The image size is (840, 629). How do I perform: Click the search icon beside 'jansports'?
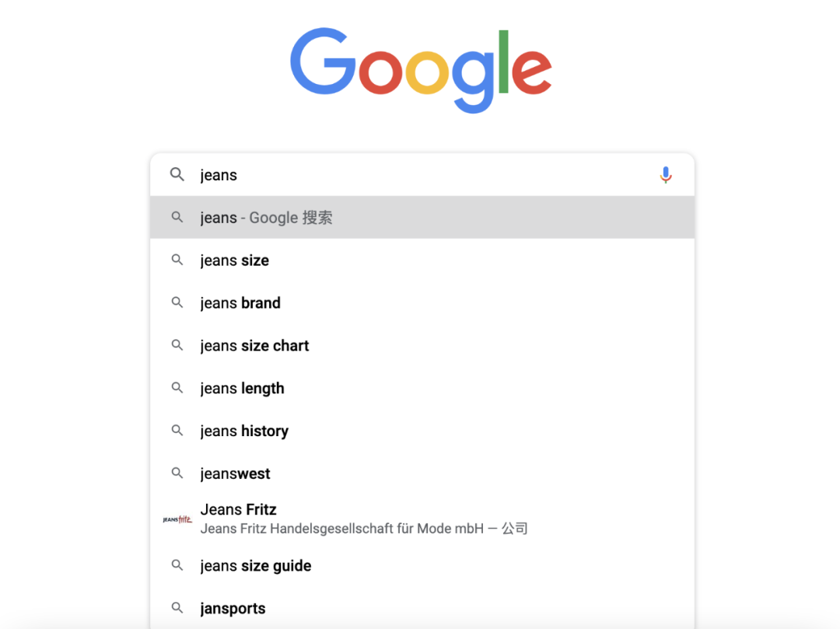[x=177, y=608]
